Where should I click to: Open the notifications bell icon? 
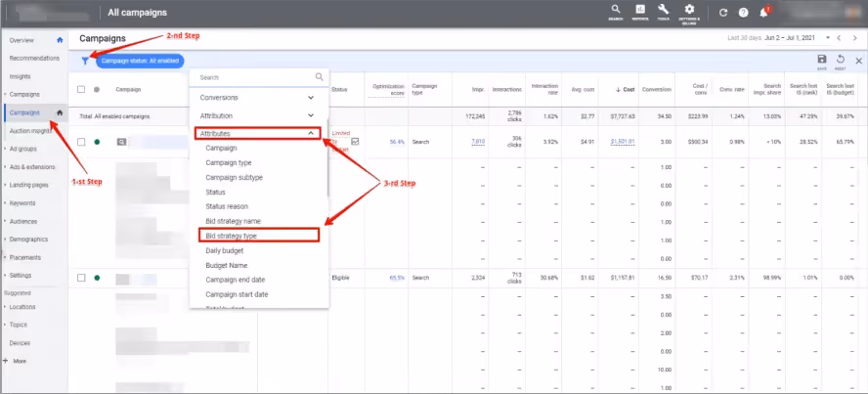[764, 12]
